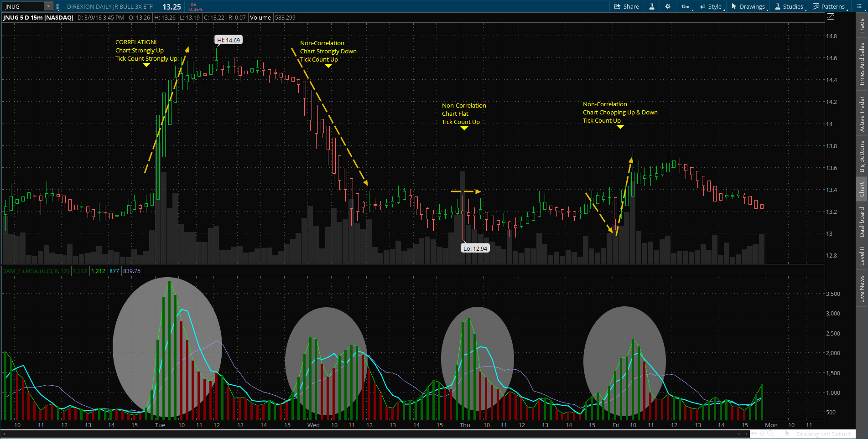Click the Tue date label on time axis
Screen dimensions: 868x439
click(160, 425)
